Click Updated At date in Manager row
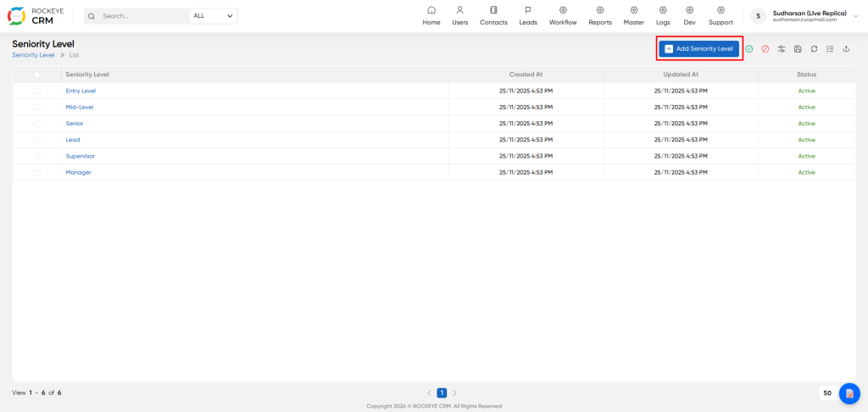868x412 pixels. coord(681,173)
